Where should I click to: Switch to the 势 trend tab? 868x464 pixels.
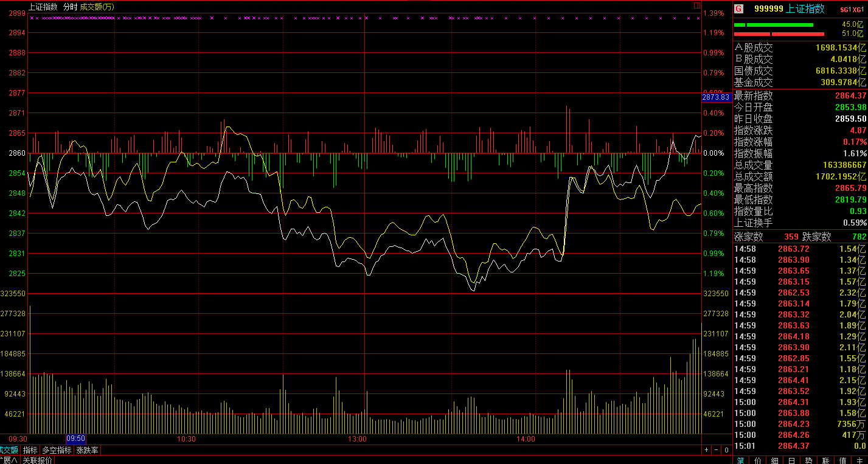pos(808,460)
